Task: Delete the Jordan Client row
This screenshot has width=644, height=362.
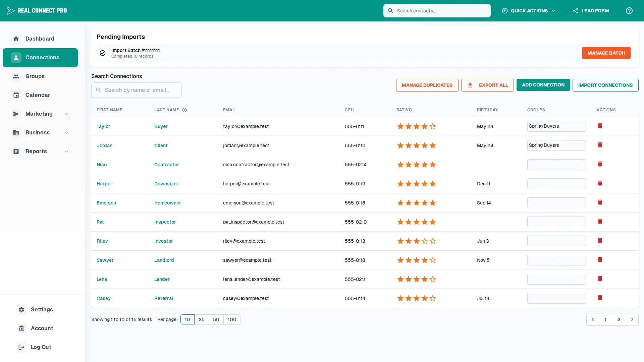Action: [600, 145]
